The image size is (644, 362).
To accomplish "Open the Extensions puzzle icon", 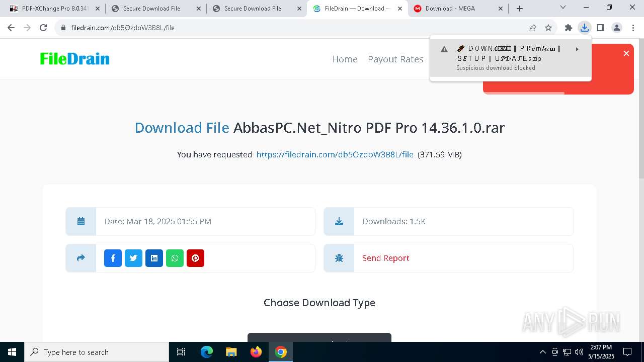I will 569,28.
